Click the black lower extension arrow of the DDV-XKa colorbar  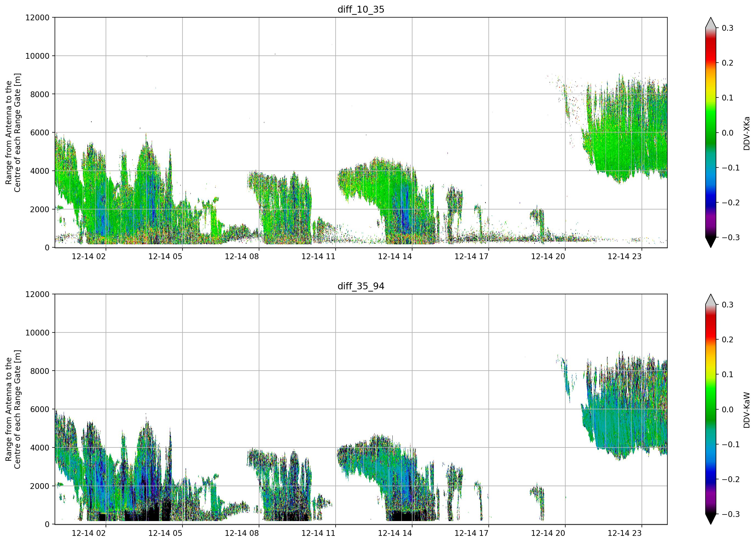pyautogui.click(x=711, y=242)
